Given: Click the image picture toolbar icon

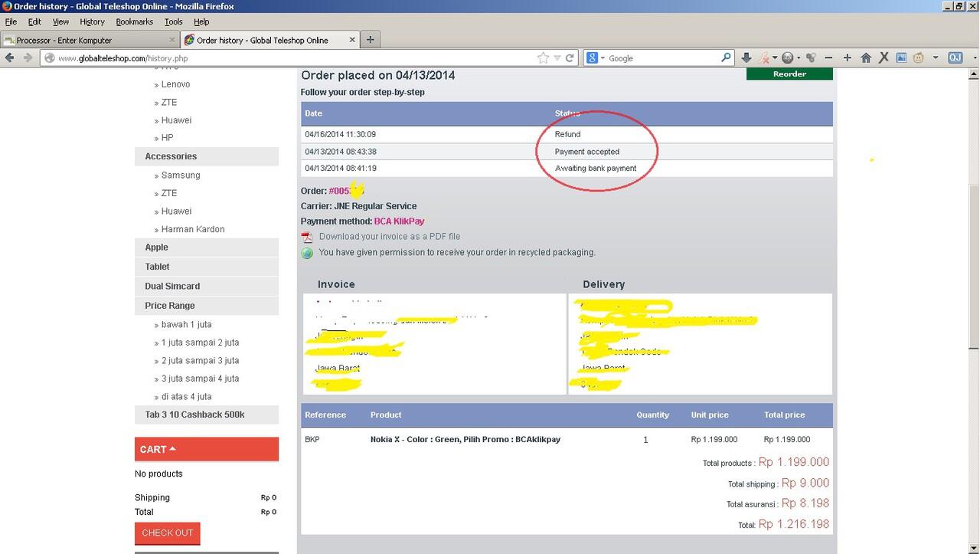Looking at the screenshot, I should 901,57.
